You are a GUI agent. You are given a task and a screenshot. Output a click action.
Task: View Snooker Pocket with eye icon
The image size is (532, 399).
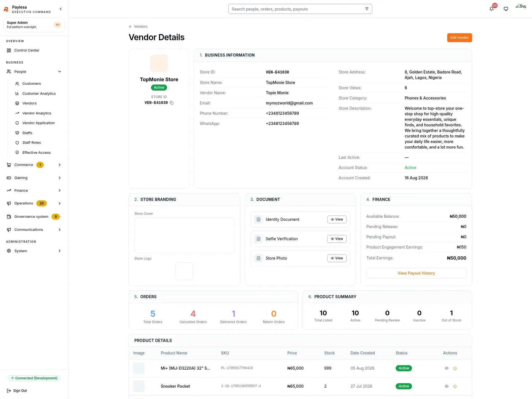[447, 386]
